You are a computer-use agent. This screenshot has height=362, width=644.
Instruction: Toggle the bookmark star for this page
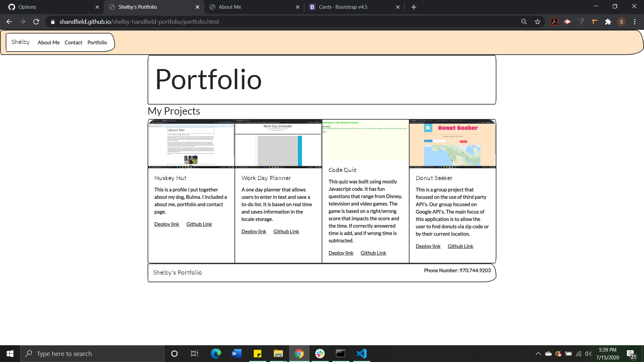click(537, 21)
